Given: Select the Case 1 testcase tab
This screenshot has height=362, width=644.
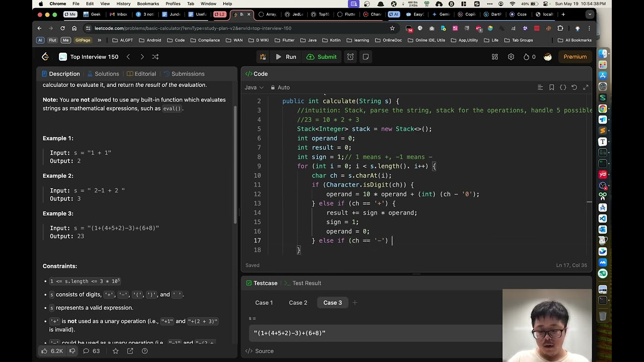Looking at the screenshot, I should click(264, 303).
